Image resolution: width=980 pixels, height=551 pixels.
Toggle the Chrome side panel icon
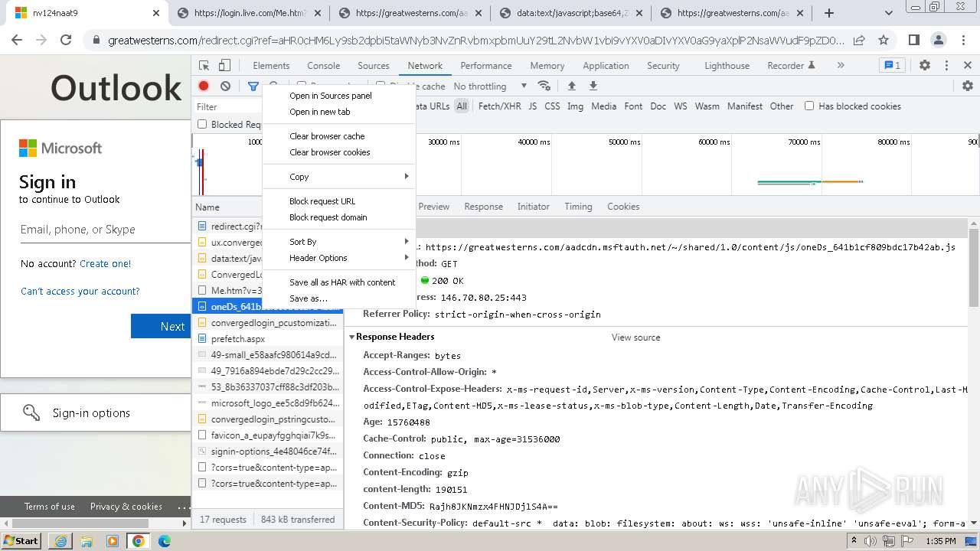[914, 41]
